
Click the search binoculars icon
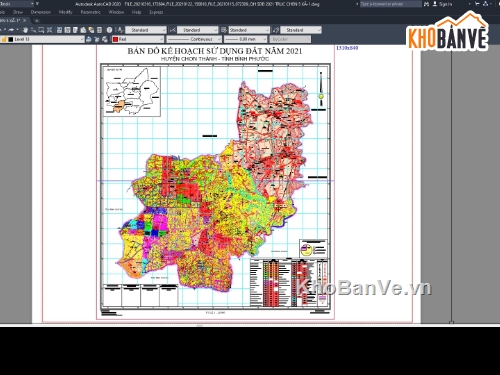pyautogui.click(x=426, y=4)
